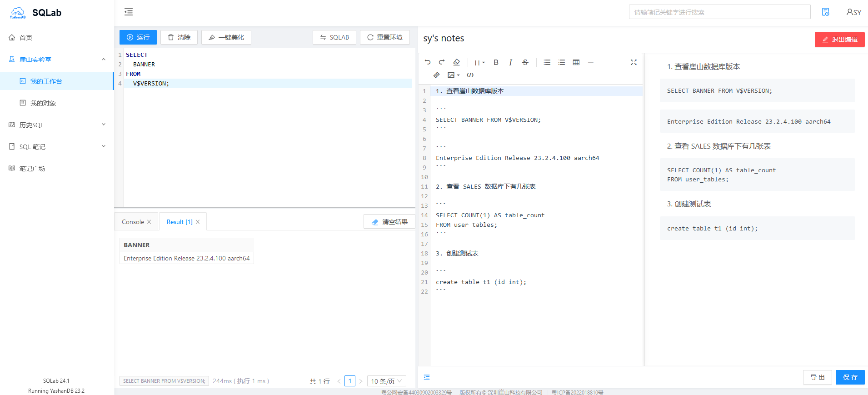Open the heading level dropdown

coord(479,63)
